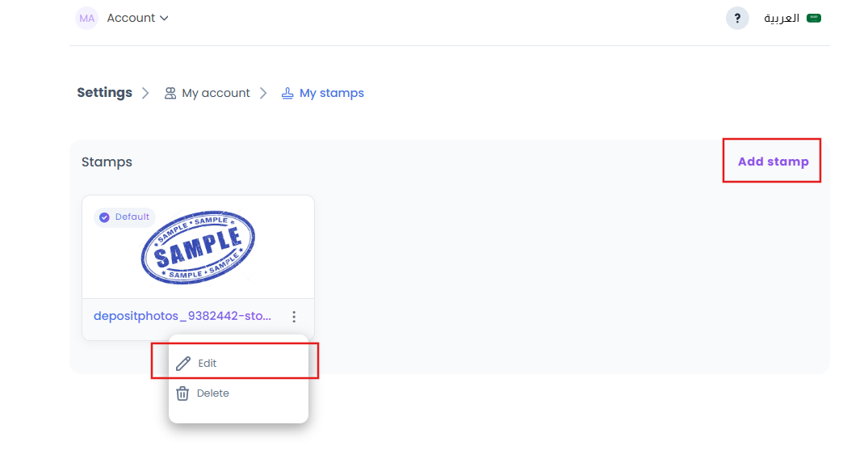Click the MA user avatar
The width and height of the screenshot is (868, 471).
[x=86, y=18]
